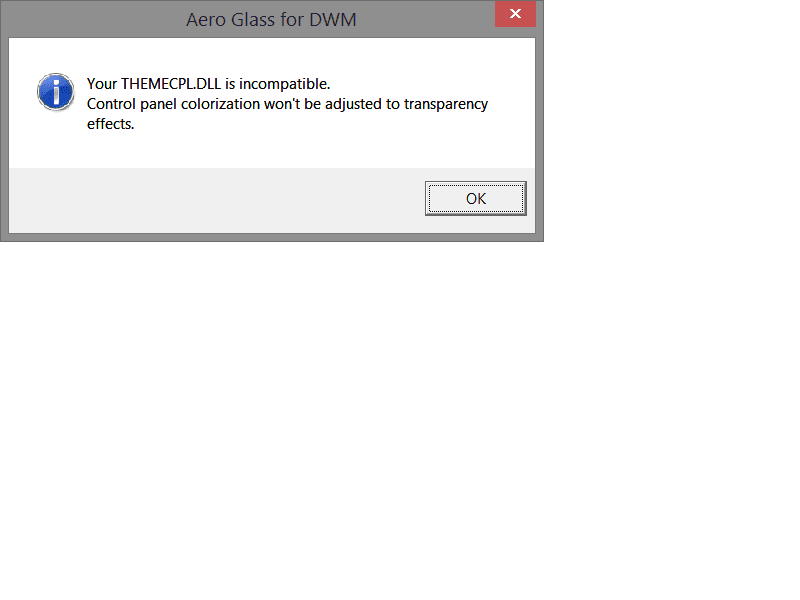Click the title bar text Aero Glass for DWM
This screenshot has height=600, width=800.
click(271, 19)
